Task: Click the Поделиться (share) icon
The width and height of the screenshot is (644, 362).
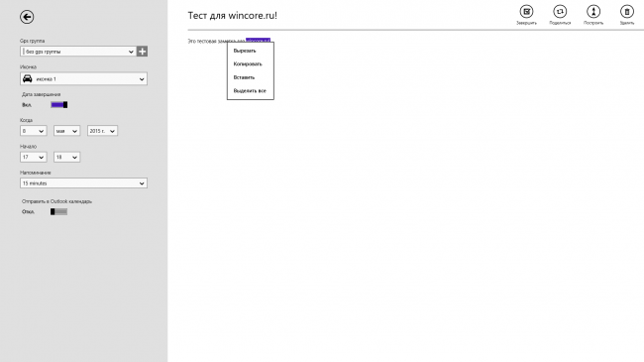Action: click(x=560, y=12)
